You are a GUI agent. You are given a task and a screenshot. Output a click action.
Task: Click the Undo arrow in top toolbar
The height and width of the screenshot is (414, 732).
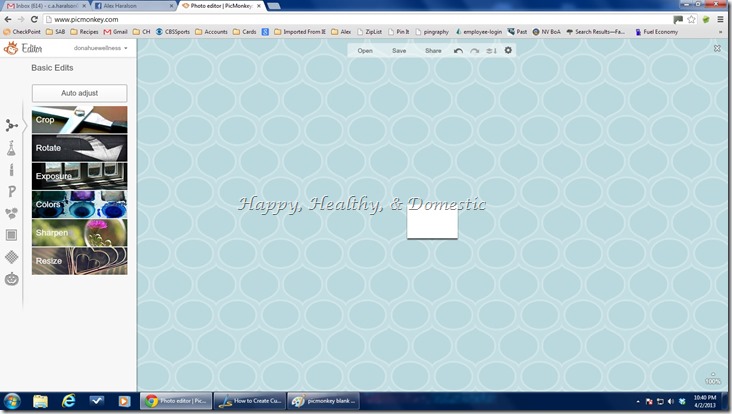[458, 50]
